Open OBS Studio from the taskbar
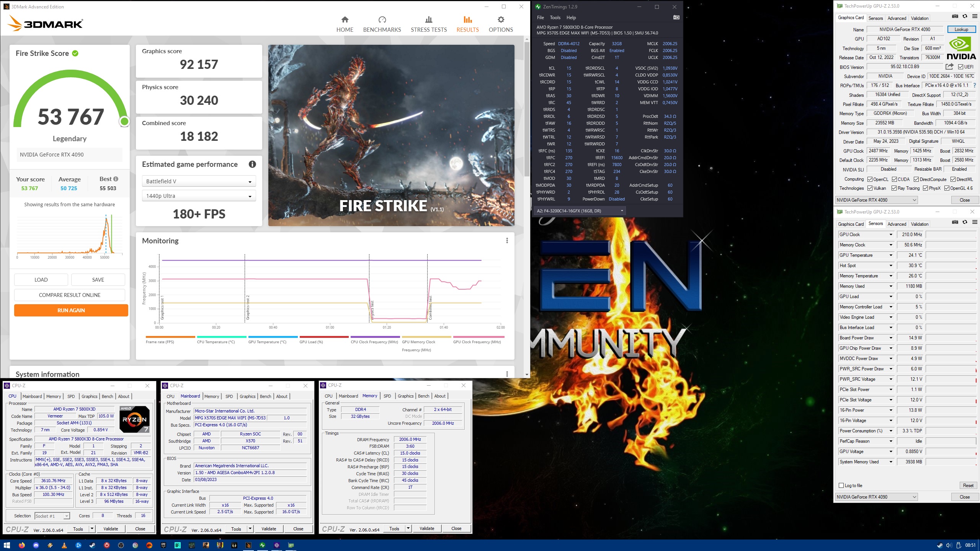 pos(121,545)
